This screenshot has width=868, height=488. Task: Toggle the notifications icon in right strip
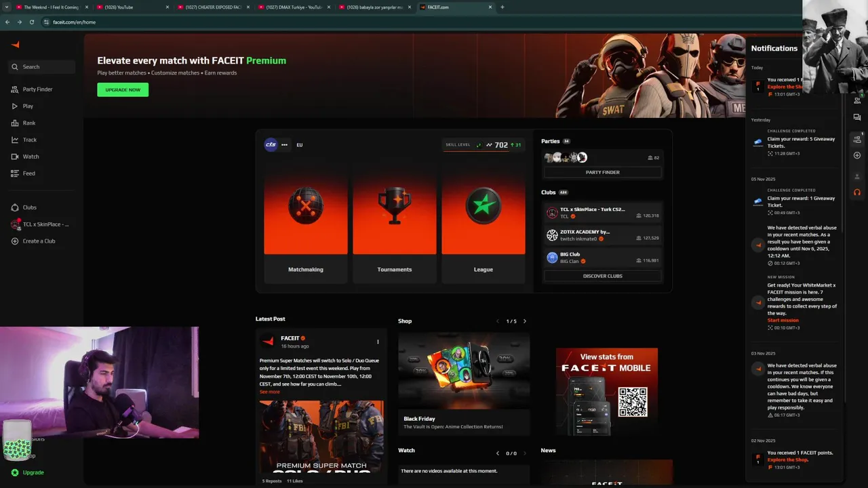point(857,139)
